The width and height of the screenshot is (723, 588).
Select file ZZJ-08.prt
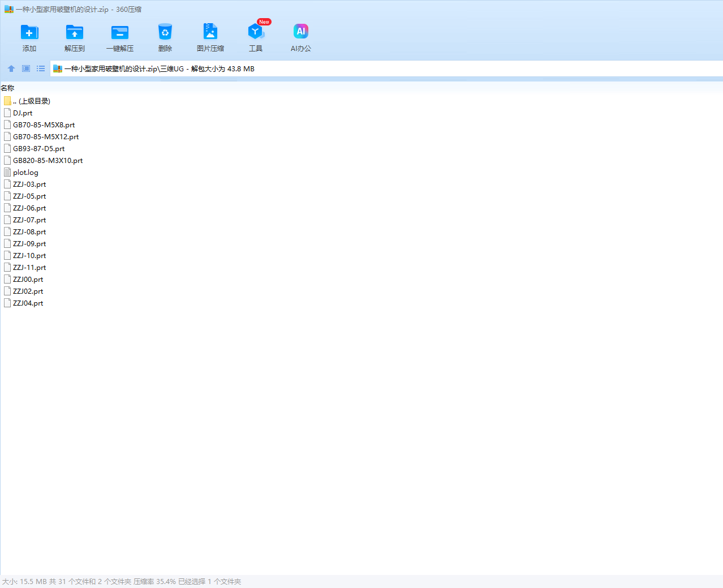(x=25, y=231)
